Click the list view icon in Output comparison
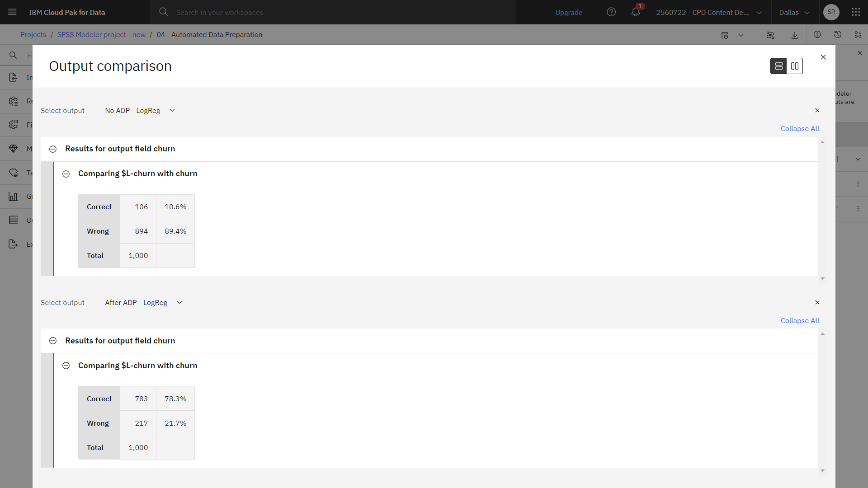This screenshot has width=868, height=488. [778, 66]
